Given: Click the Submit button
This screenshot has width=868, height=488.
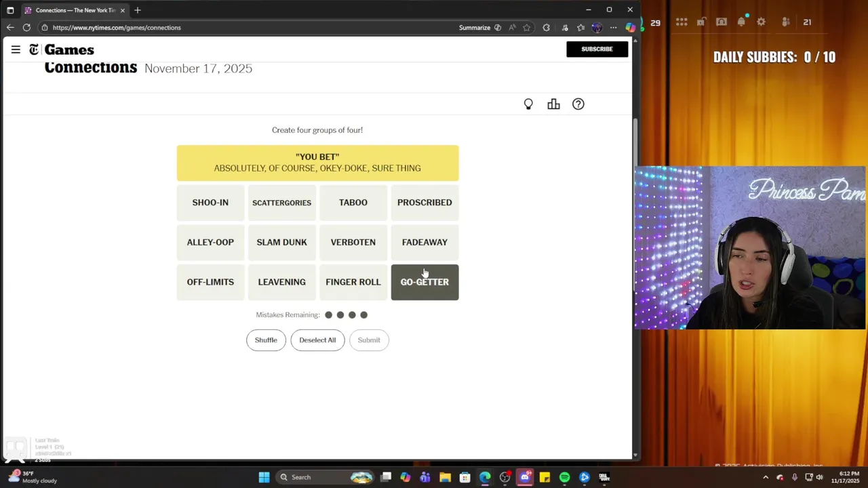Looking at the screenshot, I should coord(369,340).
